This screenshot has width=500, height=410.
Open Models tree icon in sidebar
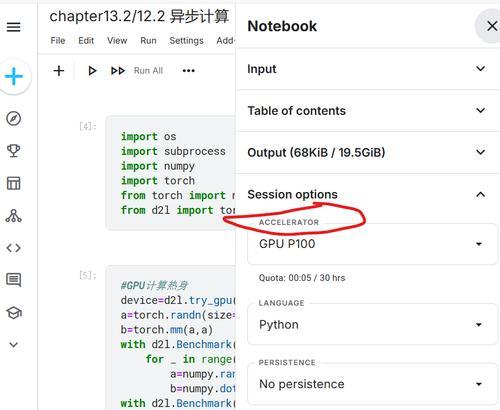[14, 216]
